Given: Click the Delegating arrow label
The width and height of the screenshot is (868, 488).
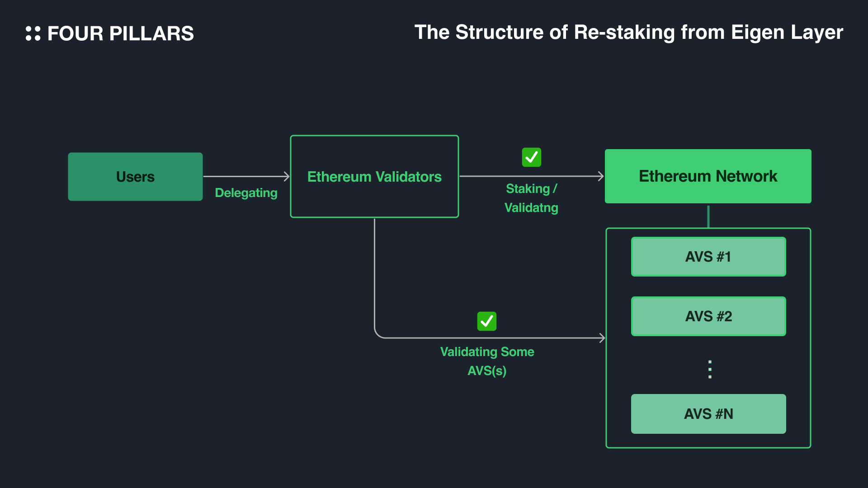Looking at the screenshot, I should click(x=246, y=193).
